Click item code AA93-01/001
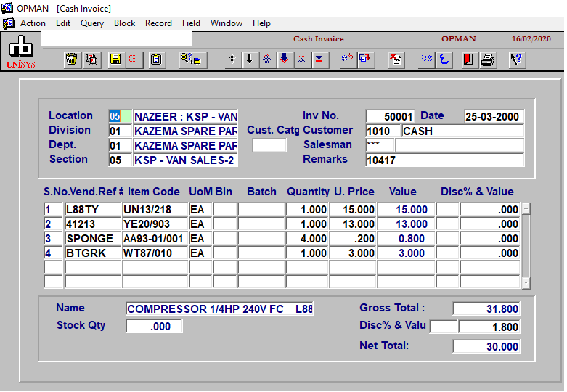567x392 pixels. [x=155, y=238]
